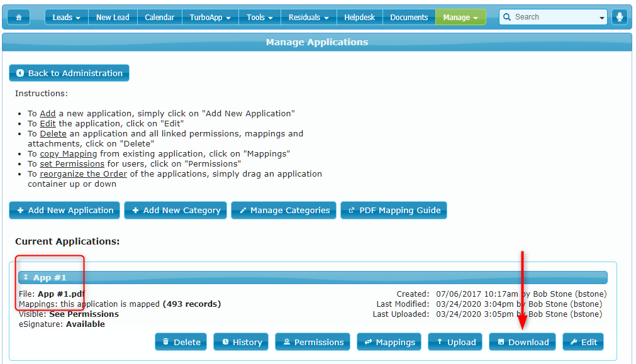Screen dimensions: 636x364
Task: Open the Tools dropdown menu
Action: tap(259, 17)
